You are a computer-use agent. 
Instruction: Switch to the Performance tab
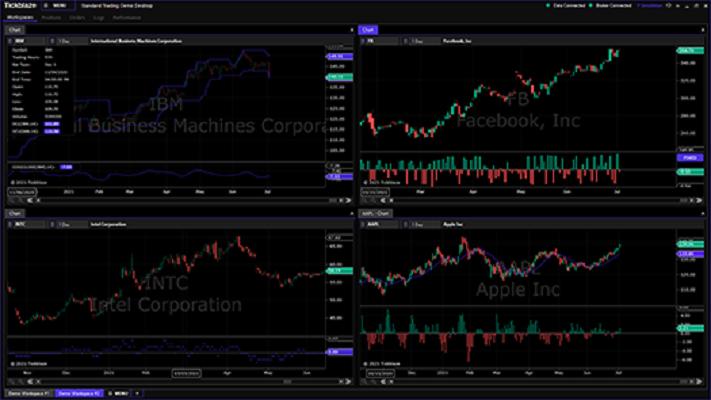[x=127, y=17]
